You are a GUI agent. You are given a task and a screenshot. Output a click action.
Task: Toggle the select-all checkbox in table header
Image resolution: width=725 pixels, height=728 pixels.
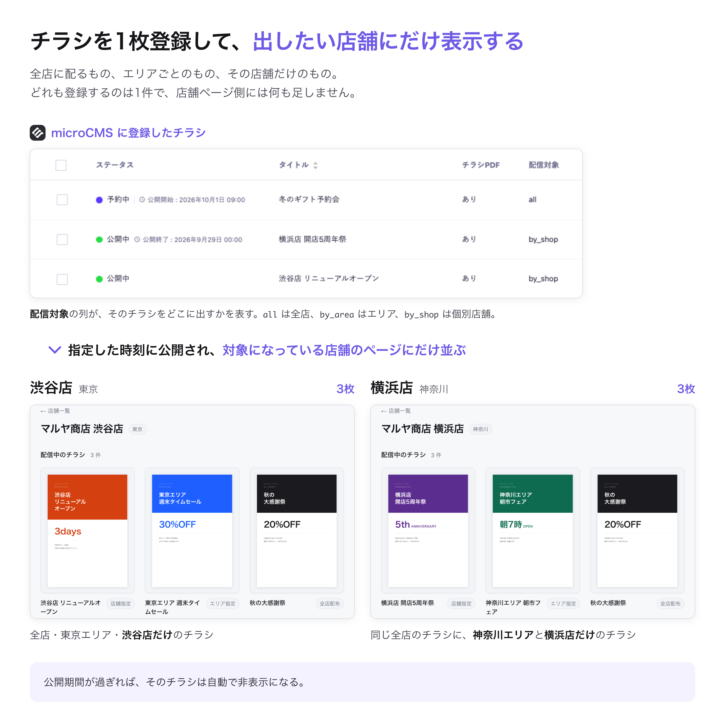tap(61, 165)
